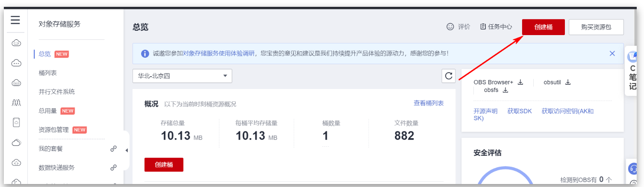Click the cloud with three dots icon

pos(16,63)
